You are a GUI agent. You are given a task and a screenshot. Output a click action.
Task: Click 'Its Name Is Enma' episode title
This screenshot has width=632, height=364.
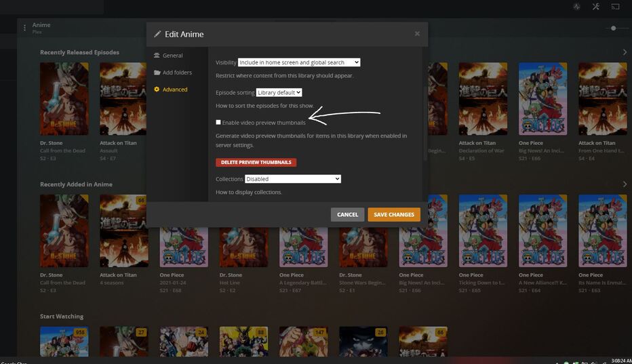[601, 283]
